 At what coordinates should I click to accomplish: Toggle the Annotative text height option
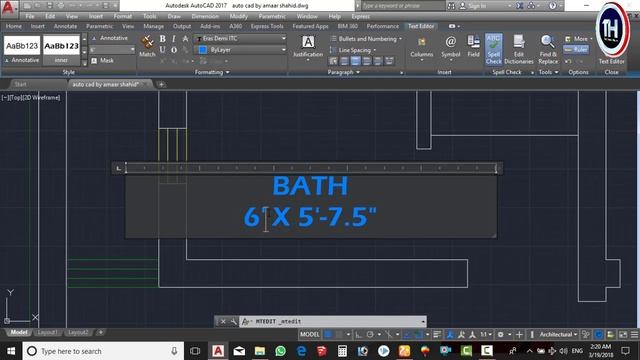[109, 38]
